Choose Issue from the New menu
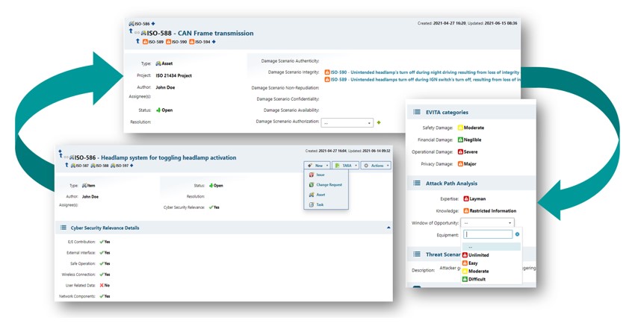644x329 pixels. 326,175
